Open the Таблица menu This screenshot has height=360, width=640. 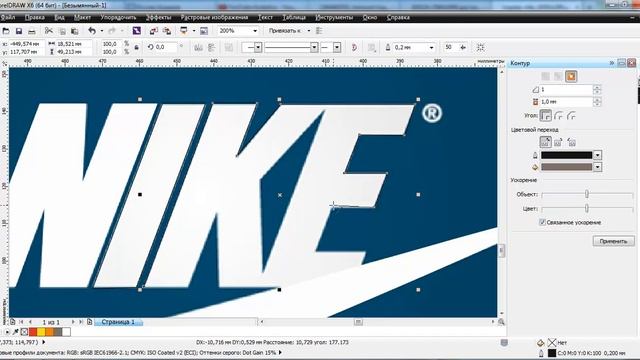point(294,18)
